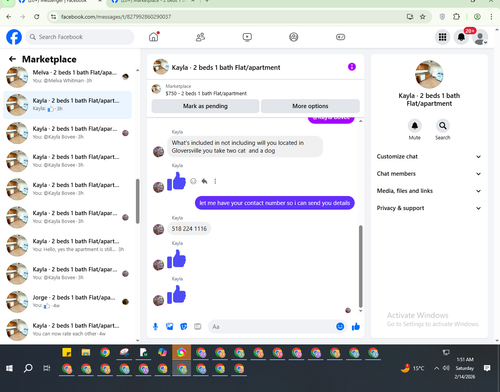
Task: Open the Video tab icon
Action: (247, 37)
